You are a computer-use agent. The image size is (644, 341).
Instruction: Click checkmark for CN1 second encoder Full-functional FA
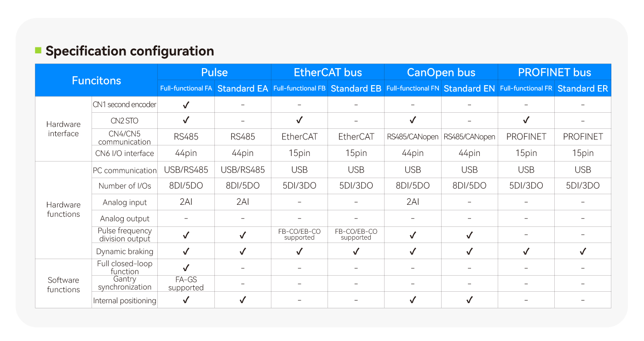[x=186, y=104]
